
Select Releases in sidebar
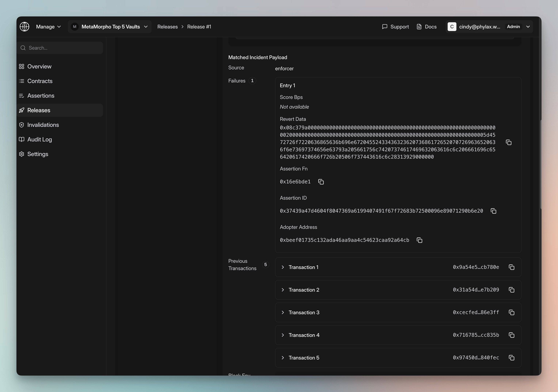pyautogui.click(x=60, y=110)
